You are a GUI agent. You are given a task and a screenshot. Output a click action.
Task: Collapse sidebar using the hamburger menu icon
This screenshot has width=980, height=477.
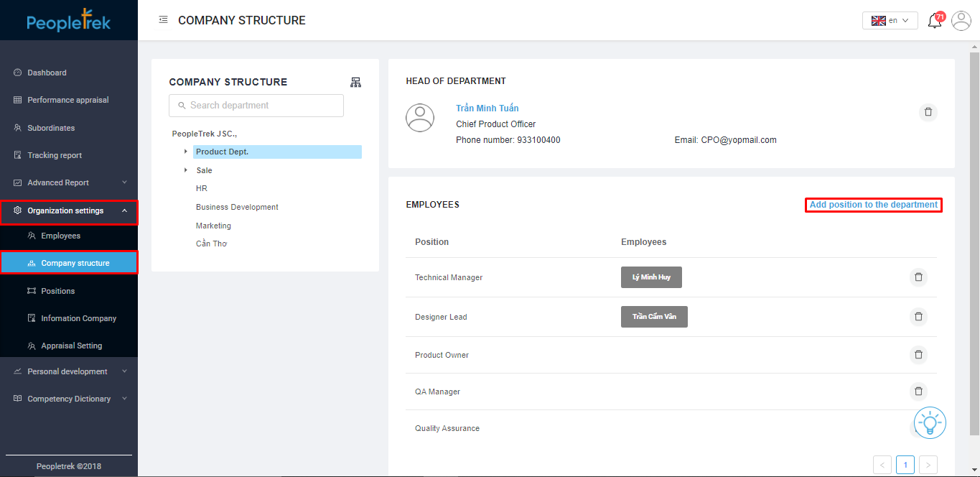[163, 20]
